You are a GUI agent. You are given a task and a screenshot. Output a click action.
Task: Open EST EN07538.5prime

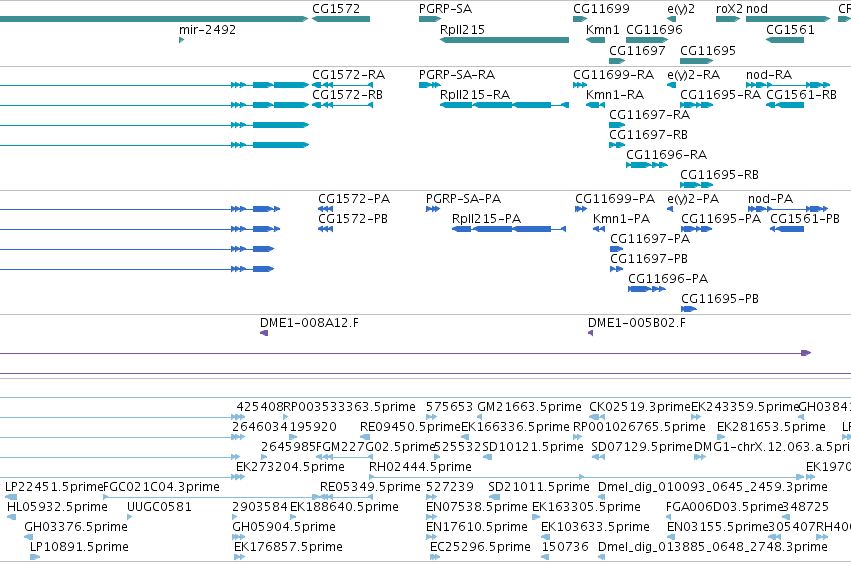[x=477, y=507]
